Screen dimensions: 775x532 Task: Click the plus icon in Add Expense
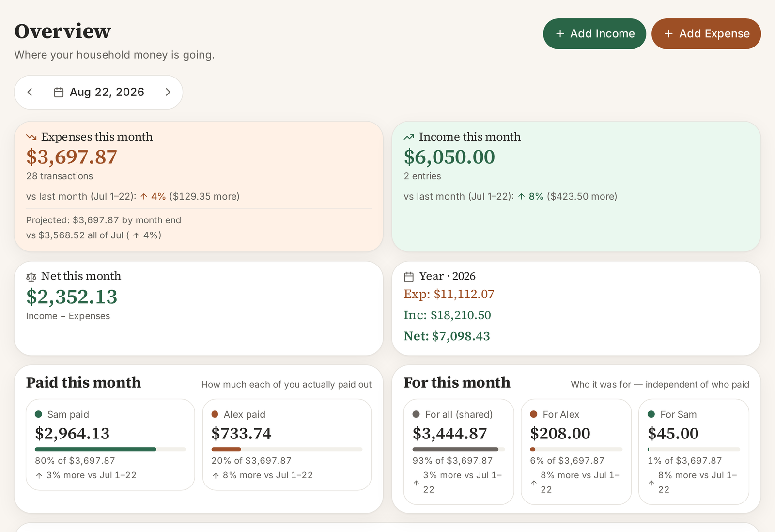coord(668,33)
